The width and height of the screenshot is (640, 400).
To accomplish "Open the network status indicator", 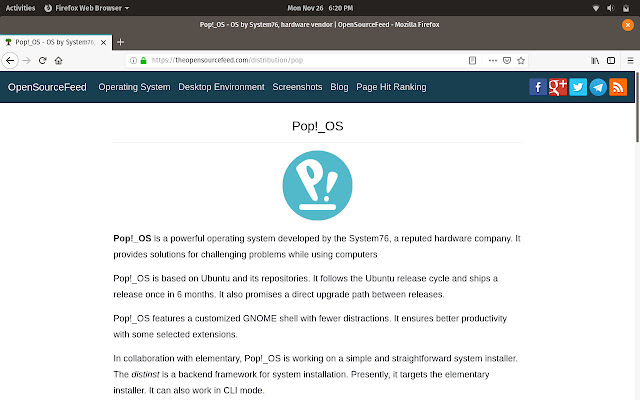I will point(596,8).
